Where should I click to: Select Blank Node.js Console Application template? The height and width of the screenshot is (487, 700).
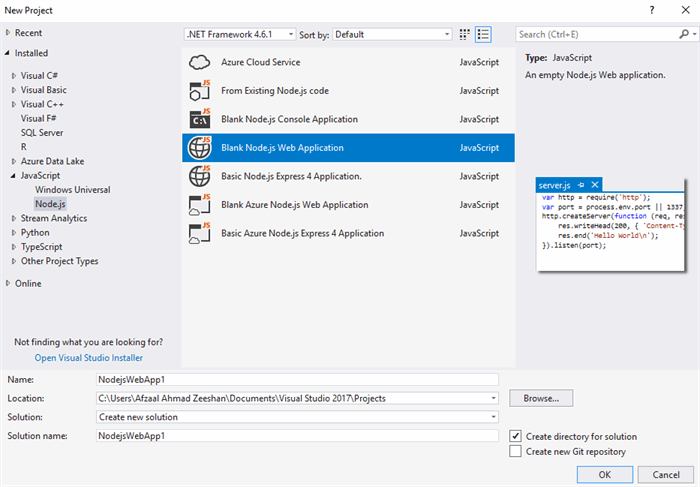click(348, 119)
